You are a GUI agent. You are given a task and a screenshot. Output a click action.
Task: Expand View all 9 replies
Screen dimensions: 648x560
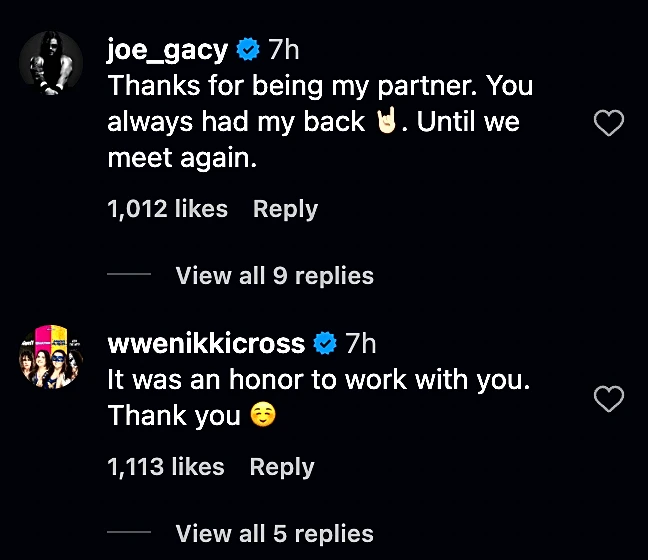[x=274, y=276]
